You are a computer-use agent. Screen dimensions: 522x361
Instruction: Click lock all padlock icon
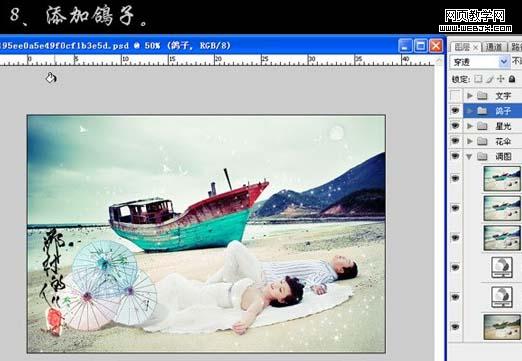[x=512, y=79]
